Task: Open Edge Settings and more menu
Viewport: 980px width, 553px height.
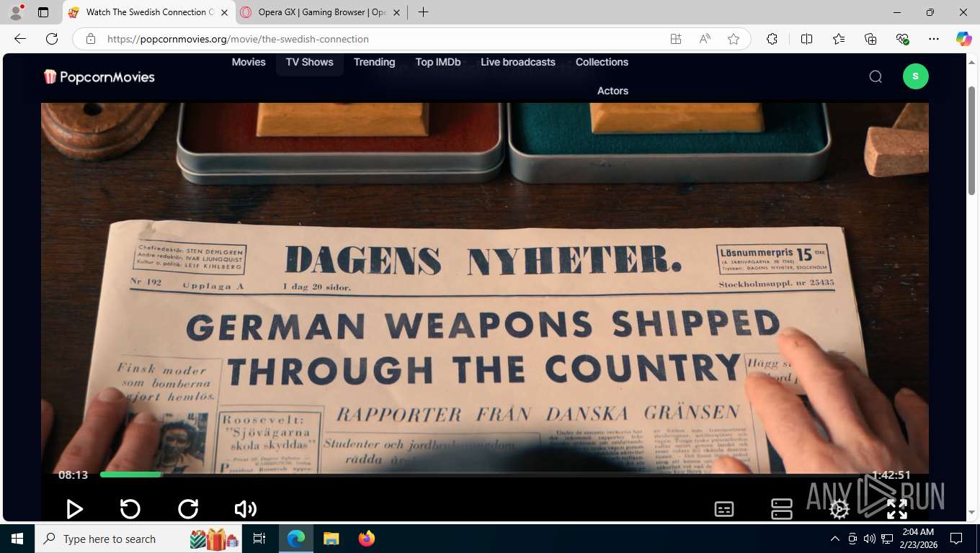Action: click(x=934, y=39)
